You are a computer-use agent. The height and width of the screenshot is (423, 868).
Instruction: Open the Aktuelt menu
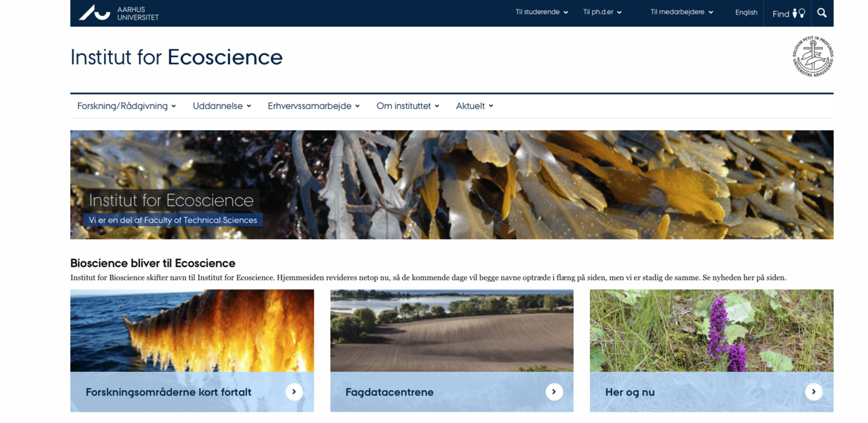coord(473,106)
